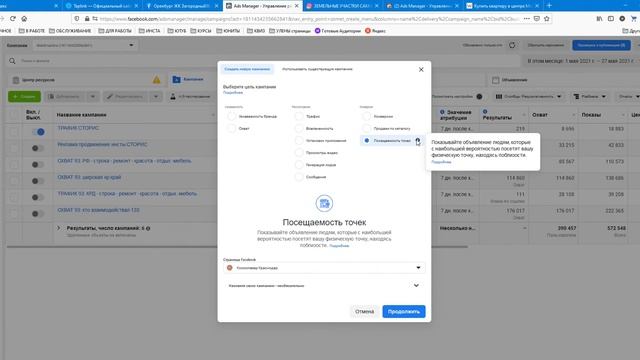This screenshot has width=640, height=360.
Task: Open the В РАБОТЕ bookmarks folder
Action: point(31,31)
